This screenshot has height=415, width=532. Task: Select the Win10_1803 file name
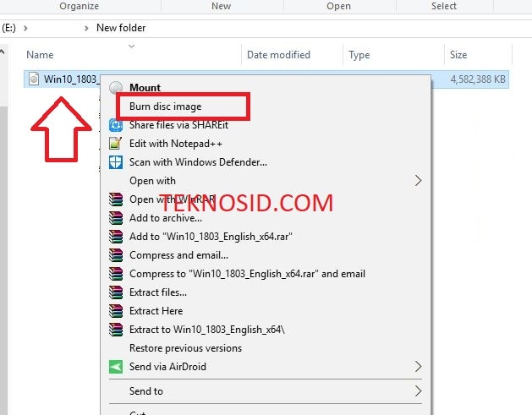[x=72, y=79]
